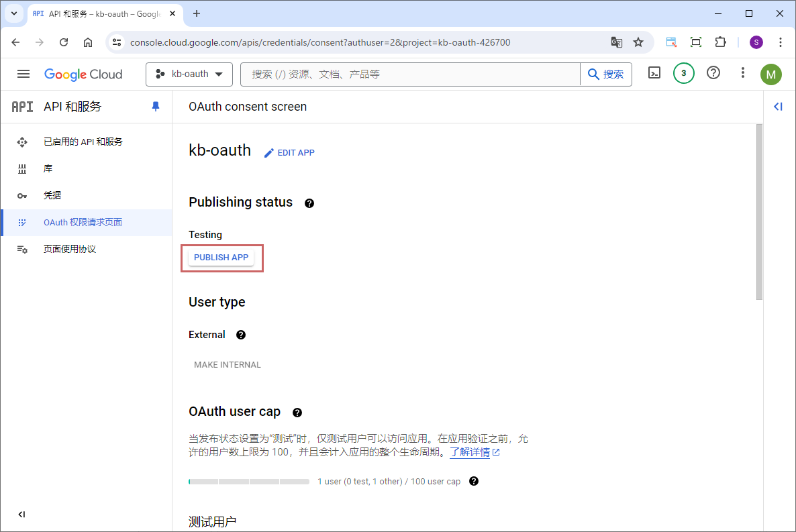
Task: Select 凭据 in the left menu
Action: click(52, 195)
